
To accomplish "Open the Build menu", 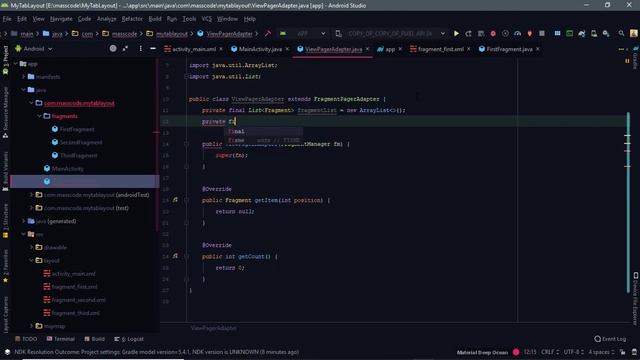I will pos(155,19).
